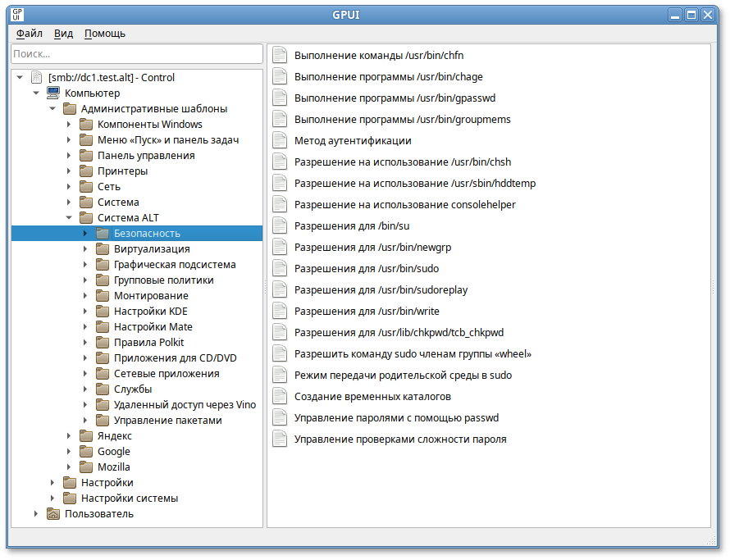
Task: Click the computer icon next to 'Компьютер'
Action: tap(53, 93)
